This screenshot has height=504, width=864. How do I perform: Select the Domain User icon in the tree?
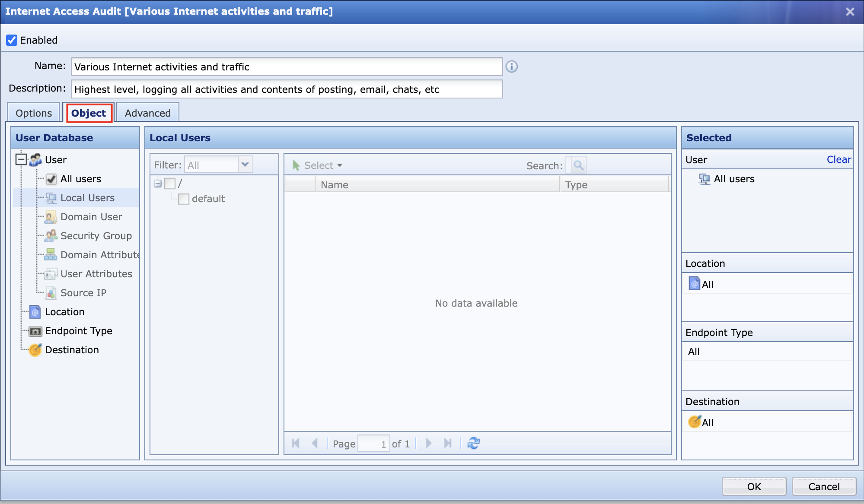click(51, 217)
